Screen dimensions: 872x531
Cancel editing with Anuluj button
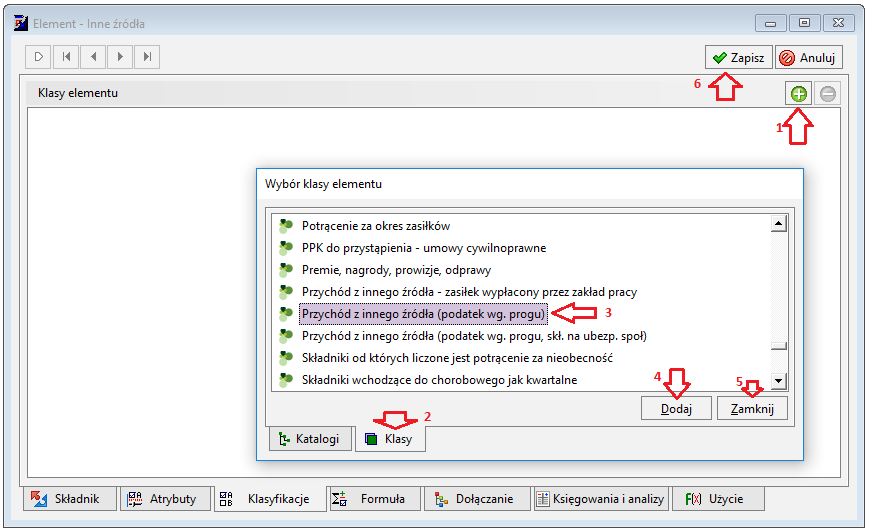click(809, 57)
